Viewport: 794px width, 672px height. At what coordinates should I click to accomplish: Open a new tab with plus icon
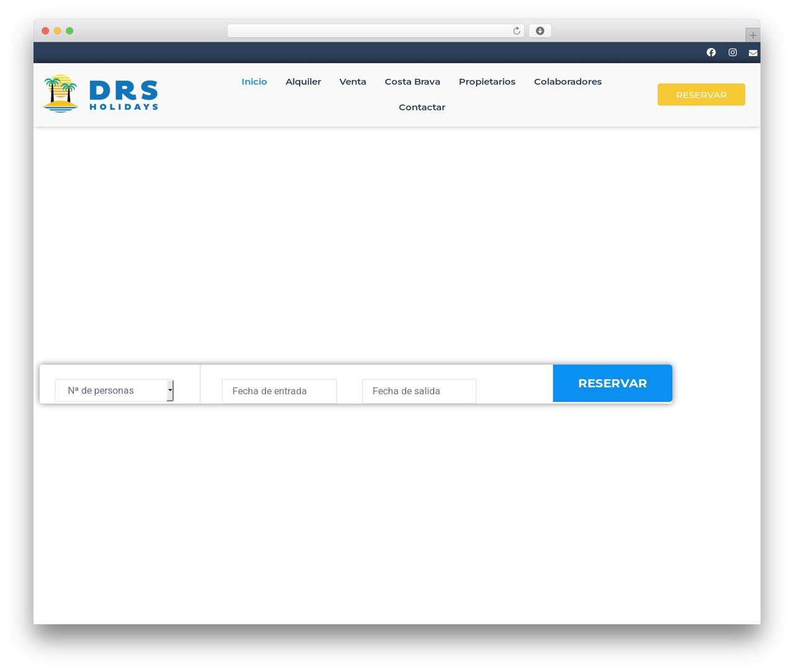752,35
